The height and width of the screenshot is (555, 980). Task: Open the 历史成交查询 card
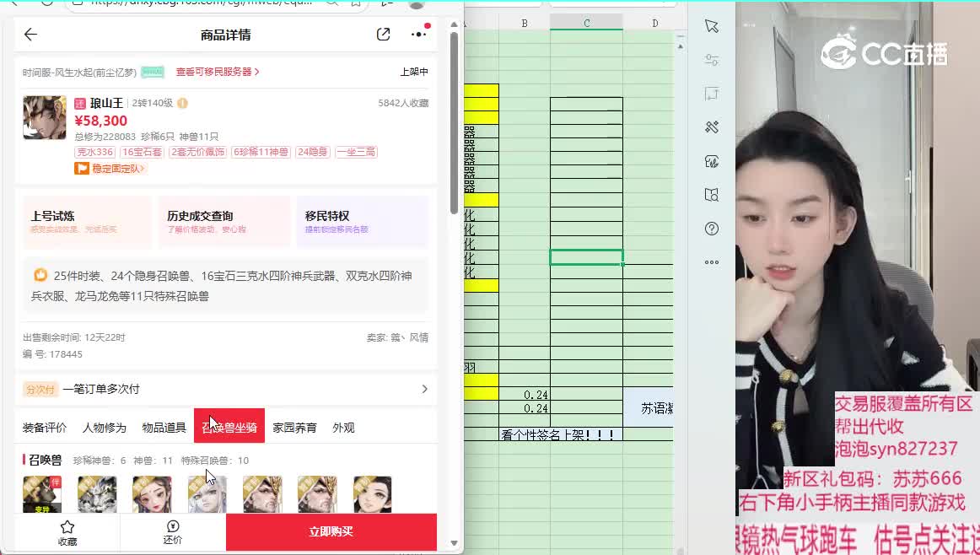tap(223, 221)
